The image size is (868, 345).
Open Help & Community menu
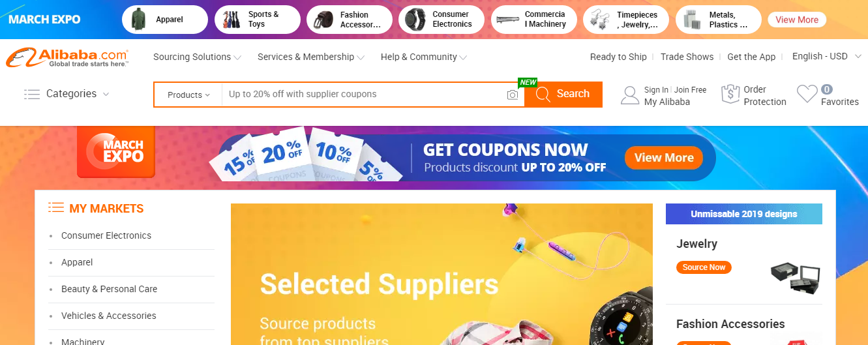(x=424, y=57)
